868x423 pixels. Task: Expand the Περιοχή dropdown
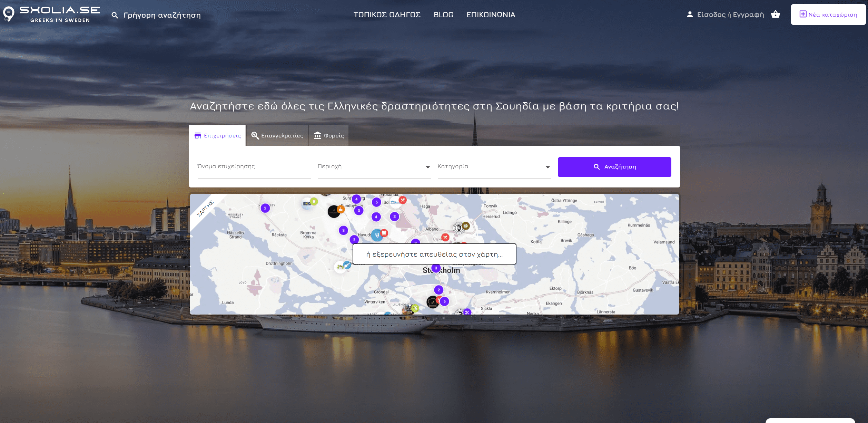374,167
